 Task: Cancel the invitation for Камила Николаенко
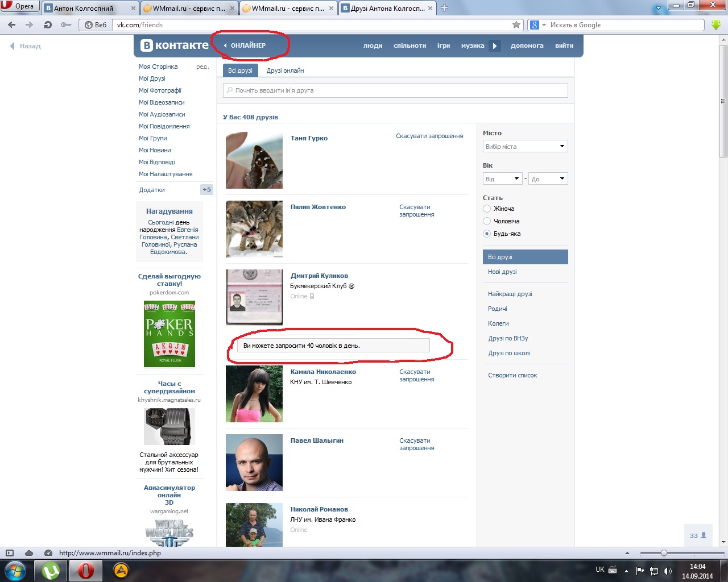(x=417, y=376)
